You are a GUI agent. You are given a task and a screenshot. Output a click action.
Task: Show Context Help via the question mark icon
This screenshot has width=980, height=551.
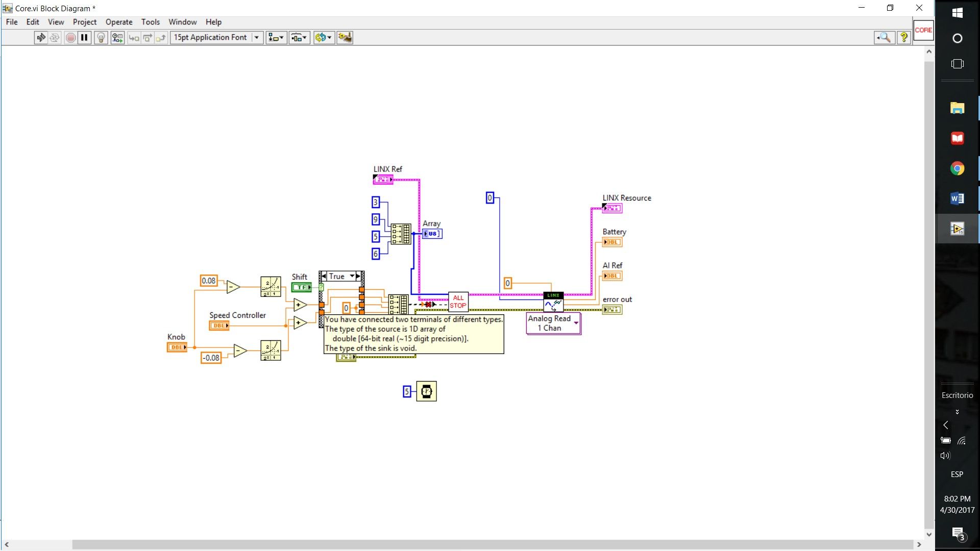coord(904,37)
